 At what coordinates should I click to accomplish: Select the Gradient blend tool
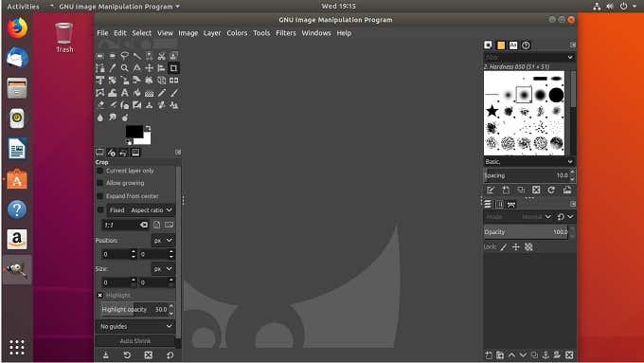[x=149, y=93]
